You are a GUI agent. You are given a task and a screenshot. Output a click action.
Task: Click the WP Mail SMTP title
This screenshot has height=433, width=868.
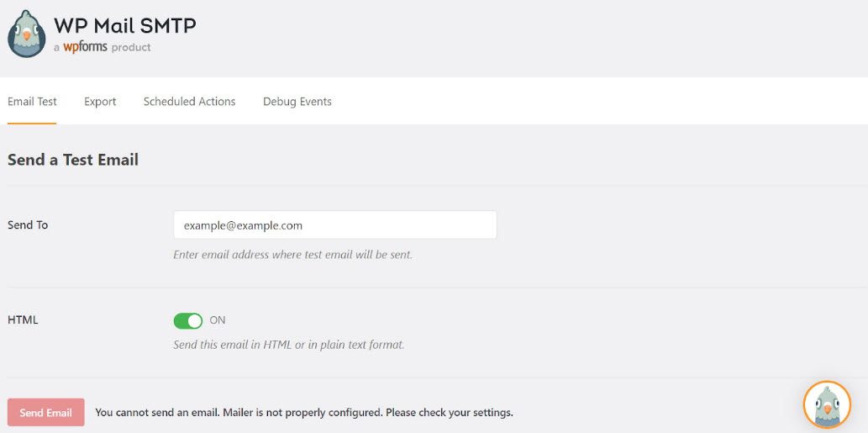click(x=124, y=25)
